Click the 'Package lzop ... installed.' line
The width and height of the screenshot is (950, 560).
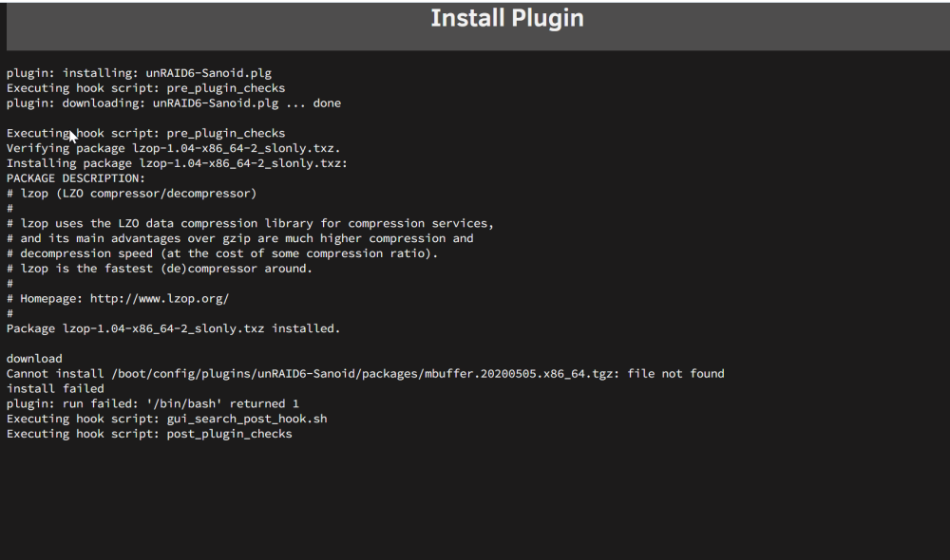point(173,328)
